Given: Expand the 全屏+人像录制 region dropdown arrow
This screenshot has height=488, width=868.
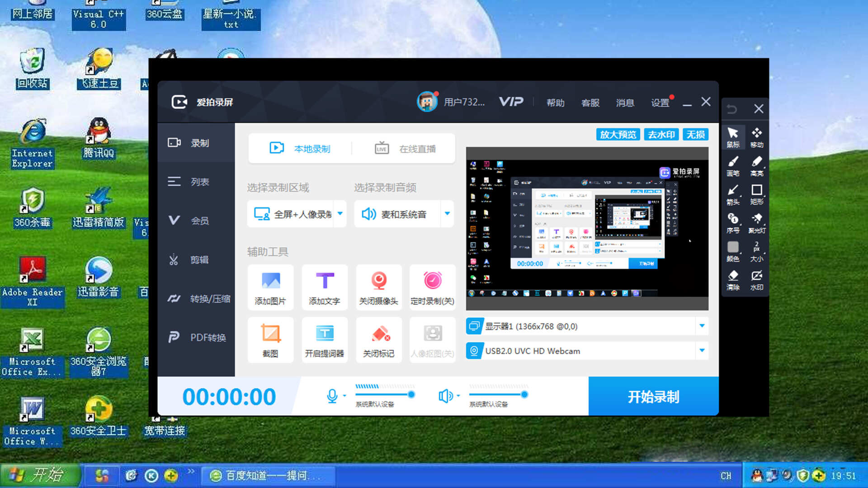Looking at the screenshot, I should tap(340, 214).
